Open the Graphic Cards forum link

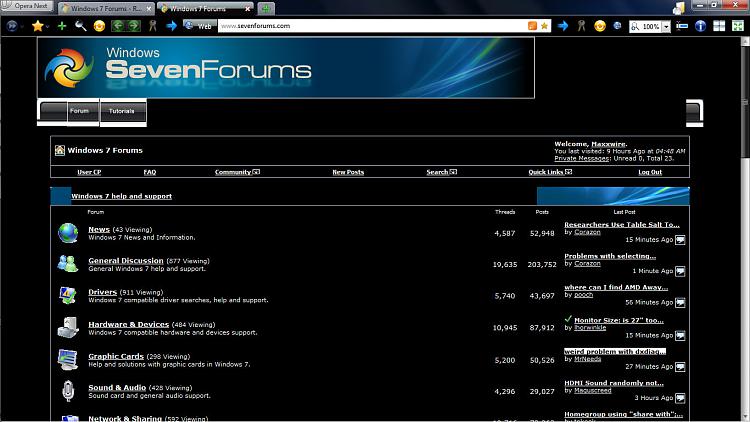(116, 356)
